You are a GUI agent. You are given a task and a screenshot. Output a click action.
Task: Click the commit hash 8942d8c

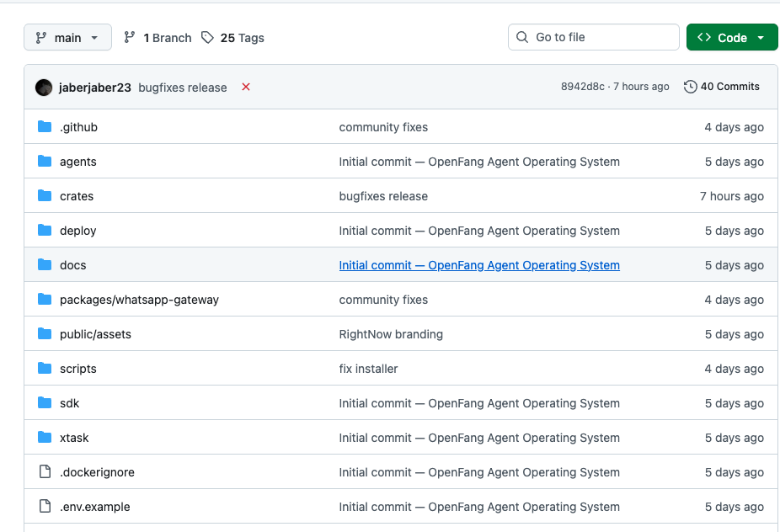point(582,86)
